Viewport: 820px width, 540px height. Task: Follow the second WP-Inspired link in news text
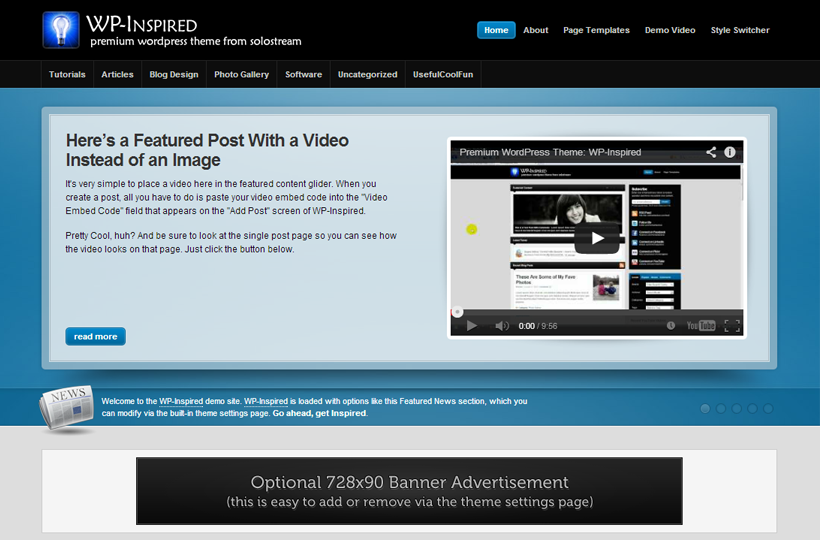pyautogui.click(x=266, y=401)
